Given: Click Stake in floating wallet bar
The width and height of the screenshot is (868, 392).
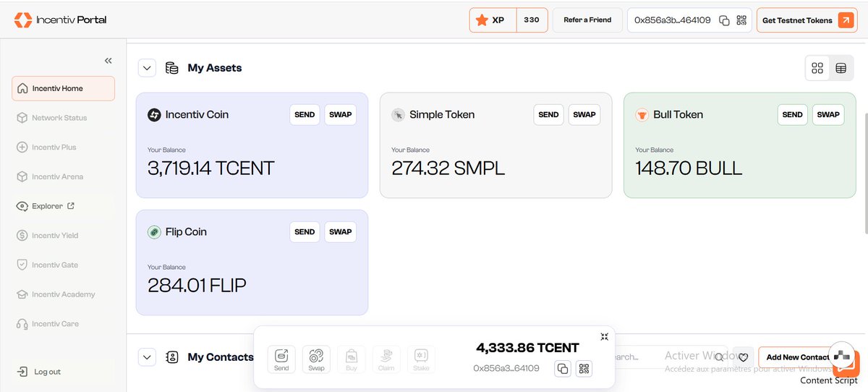Looking at the screenshot, I should click(421, 359).
